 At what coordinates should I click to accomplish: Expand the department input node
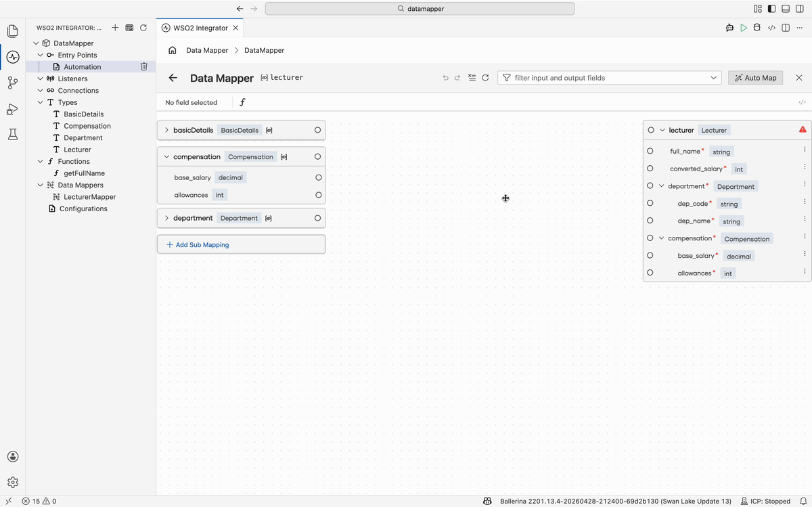point(166,218)
